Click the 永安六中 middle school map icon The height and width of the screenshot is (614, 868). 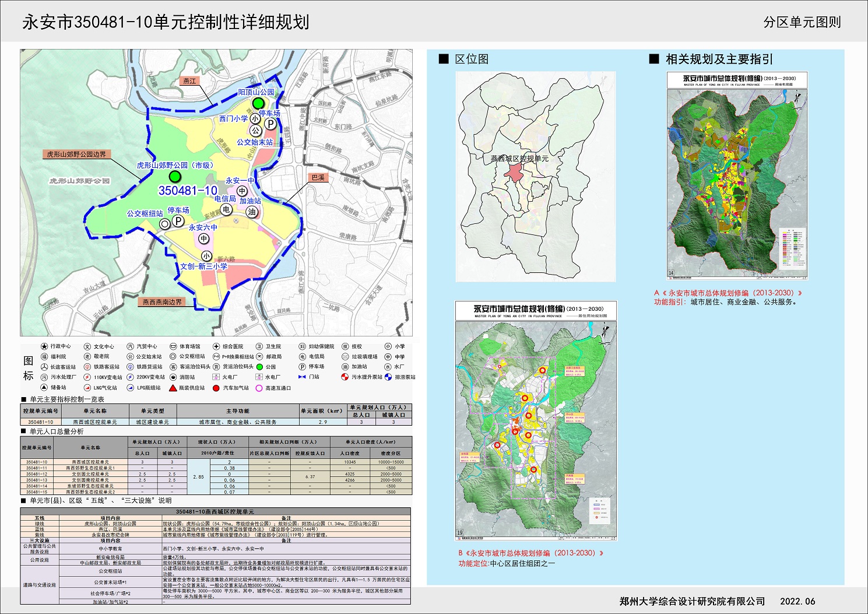(204, 238)
